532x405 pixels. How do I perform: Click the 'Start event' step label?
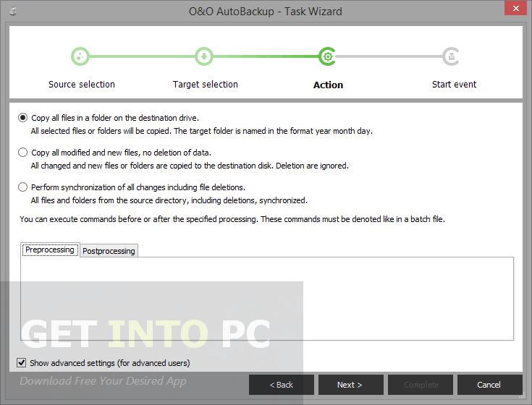[x=454, y=85]
